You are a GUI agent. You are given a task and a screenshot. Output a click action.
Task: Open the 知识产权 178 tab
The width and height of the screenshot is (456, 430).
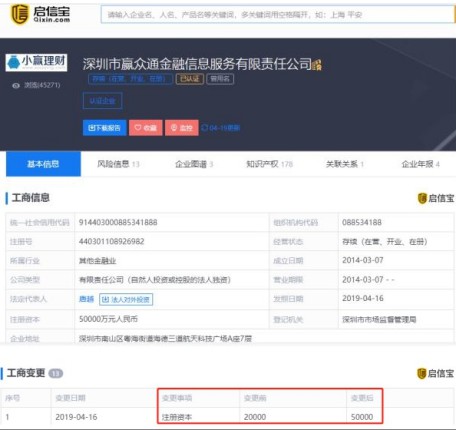[x=269, y=164]
